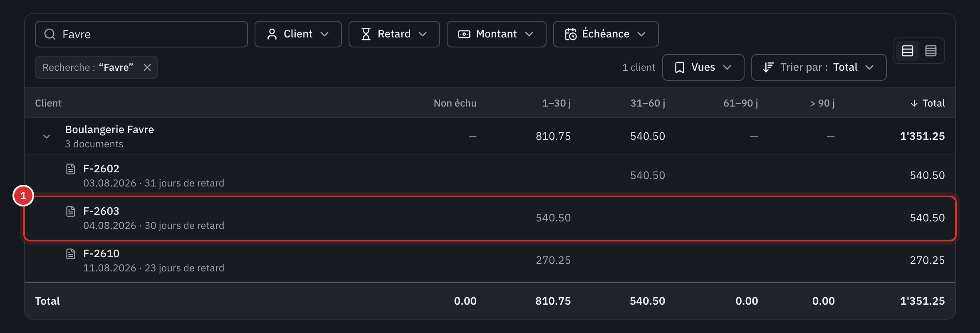
Task: Open the Échéance filter dropdown
Action: click(x=606, y=34)
